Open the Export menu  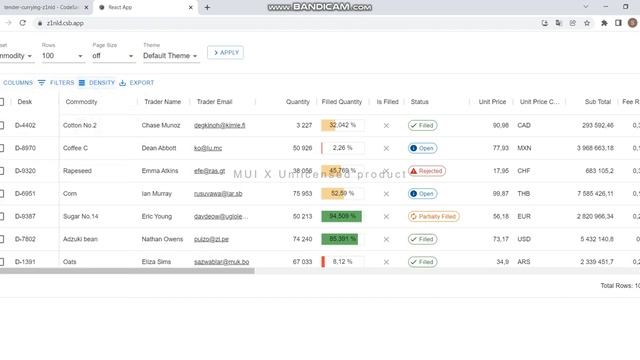pos(137,83)
